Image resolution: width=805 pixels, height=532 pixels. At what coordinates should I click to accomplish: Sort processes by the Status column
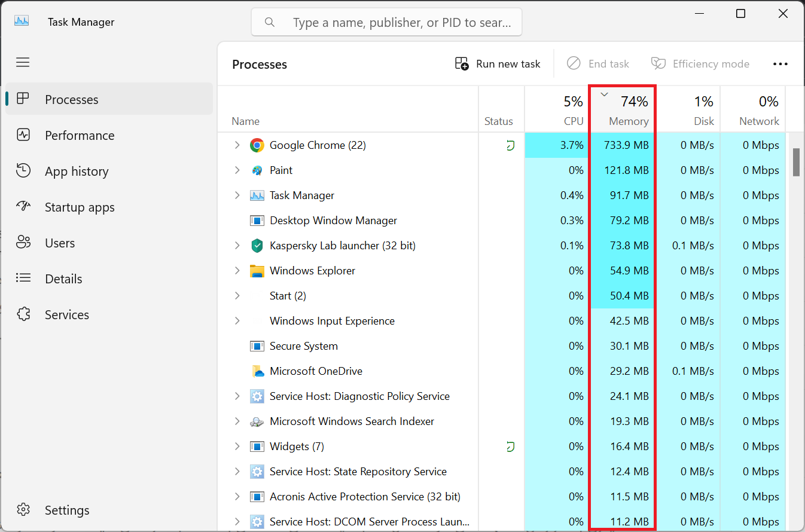pos(502,109)
